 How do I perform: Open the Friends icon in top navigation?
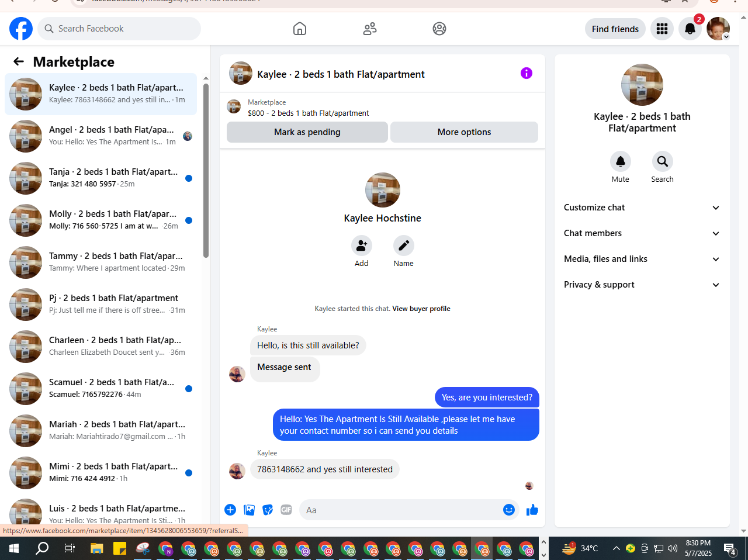click(370, 29)
